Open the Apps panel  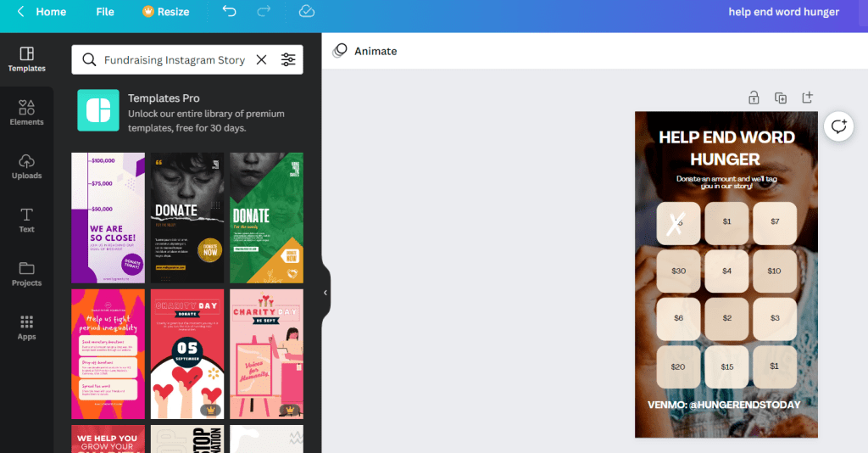pyautogui.click(x=26, y=327)
